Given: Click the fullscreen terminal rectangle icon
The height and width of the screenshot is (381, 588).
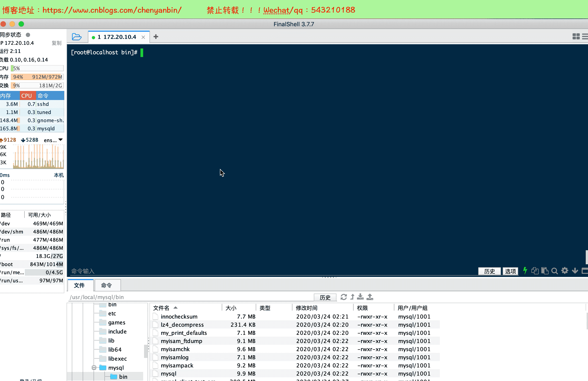Looking at the screenshot, I should [x=585, y=271].
